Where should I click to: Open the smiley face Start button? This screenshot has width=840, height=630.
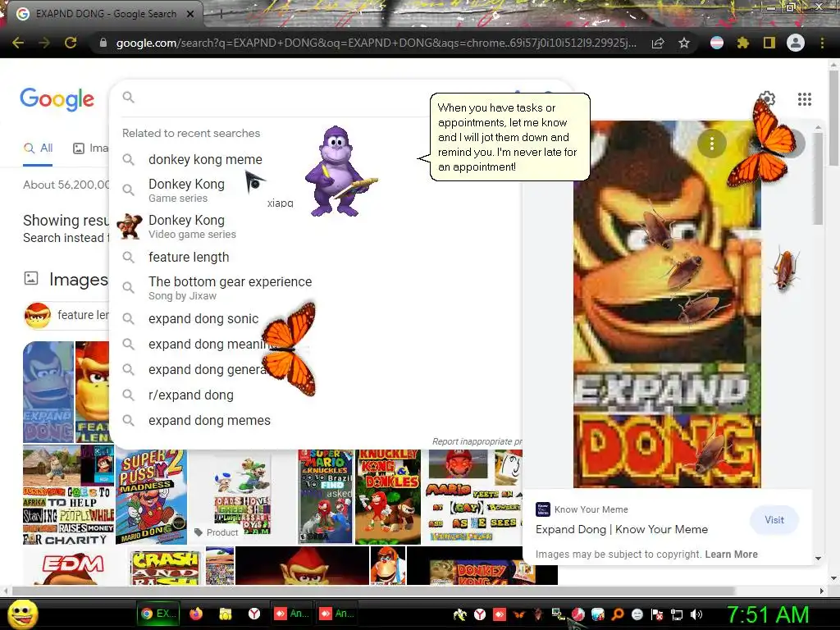click(23, 614)
